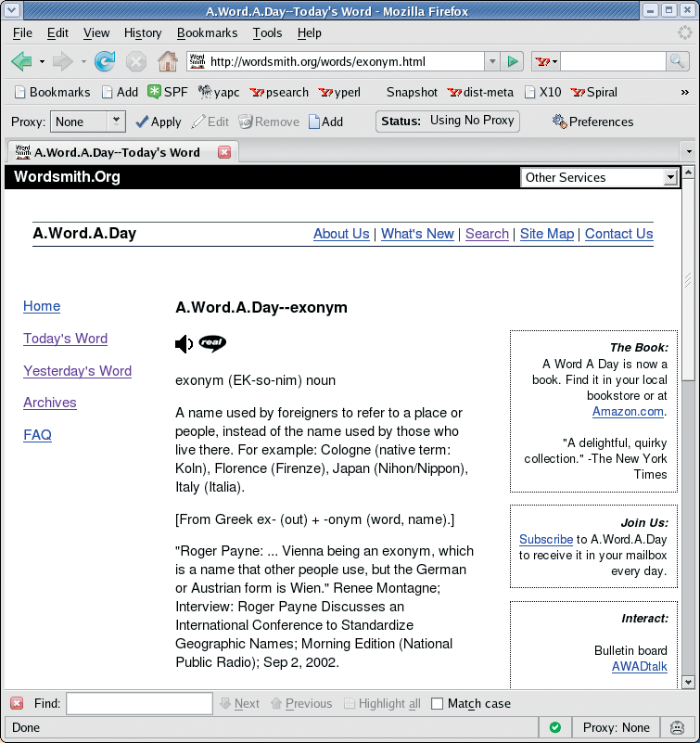
Task: Enable the Match case checkbox
Action: click(437, 704)
